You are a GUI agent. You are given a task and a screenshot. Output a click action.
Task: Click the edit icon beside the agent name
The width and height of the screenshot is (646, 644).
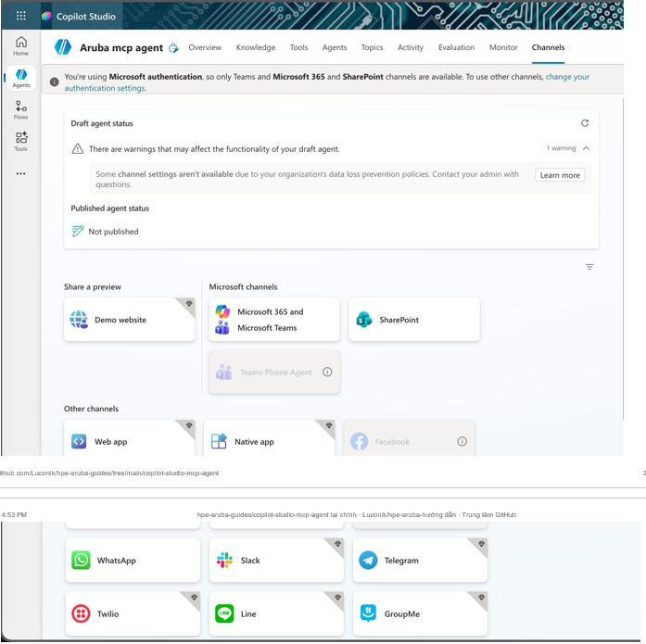tap(174, 48)
